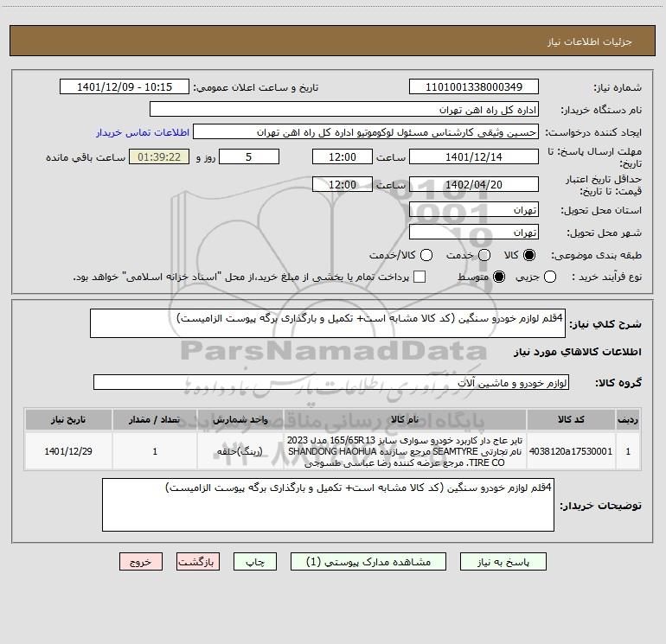Click the تاریخ نیاز column header
The image size is (666, 644).
point(68,419)
